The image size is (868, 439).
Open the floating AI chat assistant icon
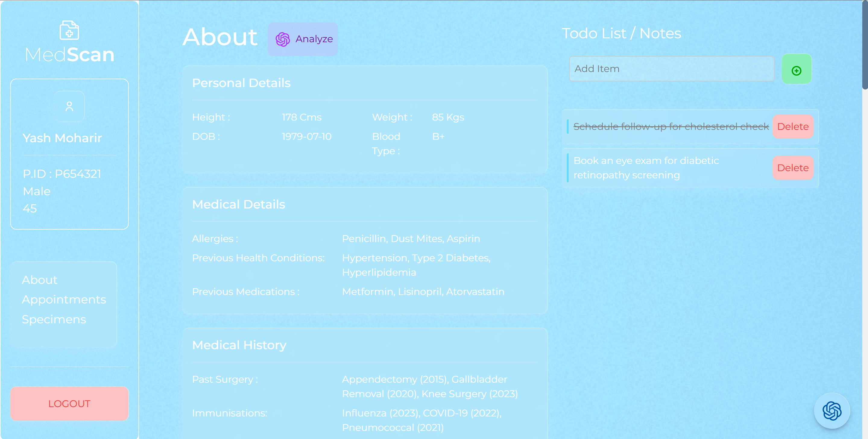point(831,410)
